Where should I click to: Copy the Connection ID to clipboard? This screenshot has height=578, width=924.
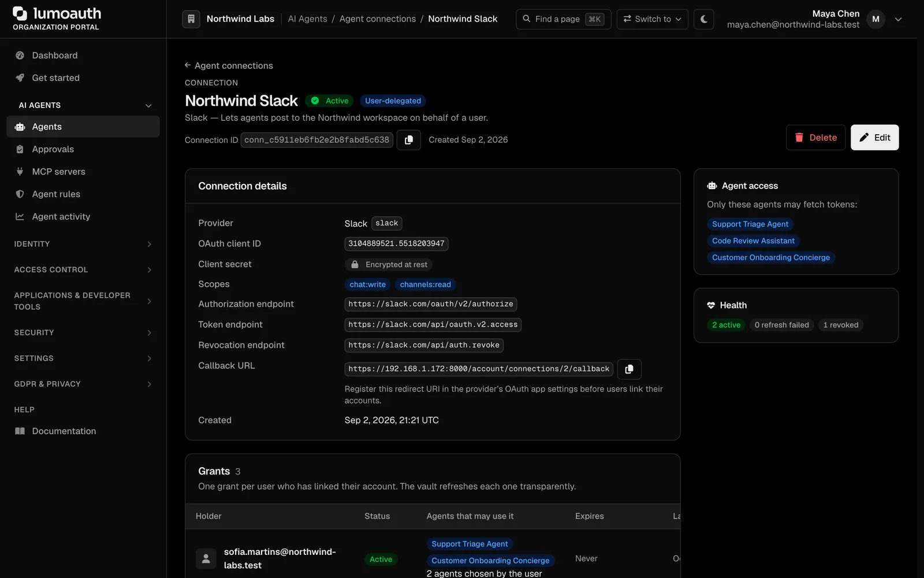(409, 140)
